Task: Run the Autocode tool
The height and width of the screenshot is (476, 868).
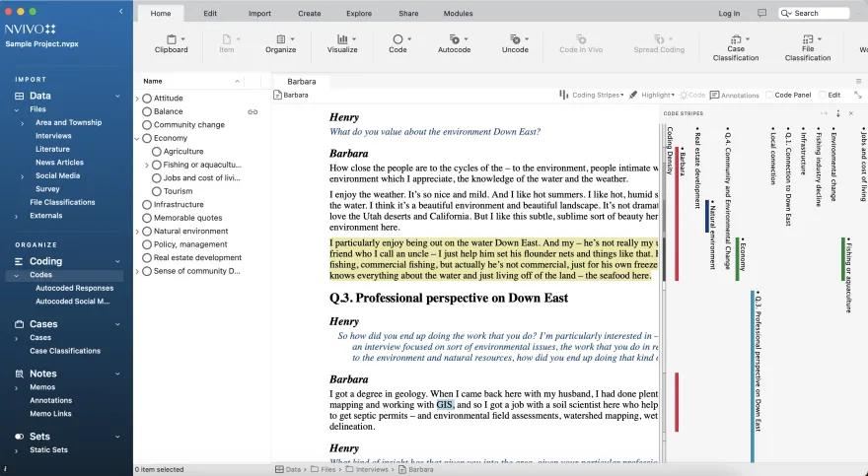Action: [454, 43]
